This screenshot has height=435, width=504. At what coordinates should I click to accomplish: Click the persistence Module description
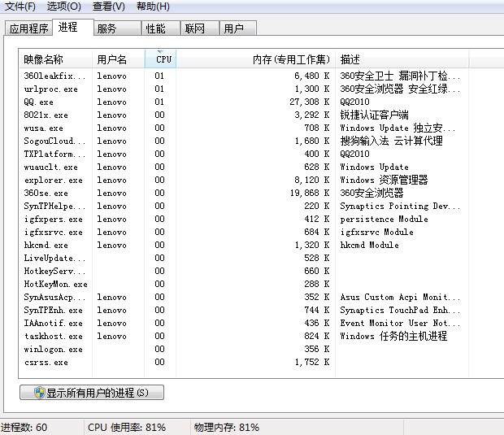385,220
